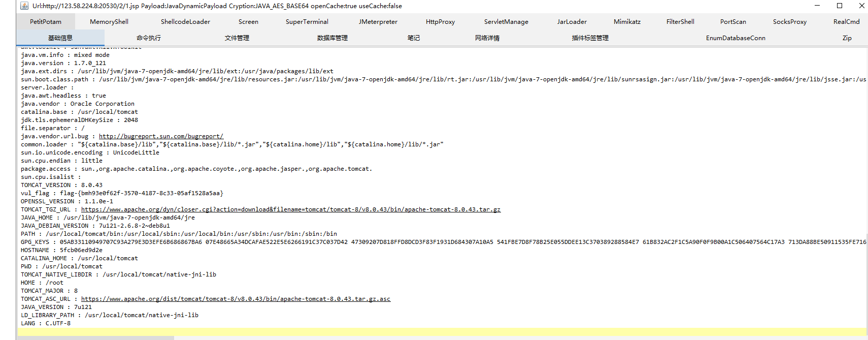This screenshot has width=868, height=340.
Task: Click the 'PATH : /usr/local/tomcat/bin' line
Action: [179, 234]
